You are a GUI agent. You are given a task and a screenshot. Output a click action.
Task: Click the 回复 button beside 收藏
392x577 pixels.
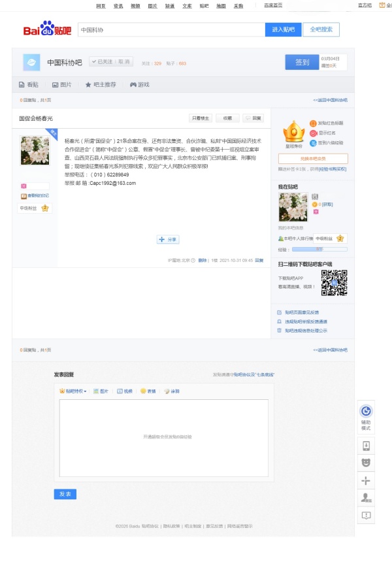(x=253, y=118)
